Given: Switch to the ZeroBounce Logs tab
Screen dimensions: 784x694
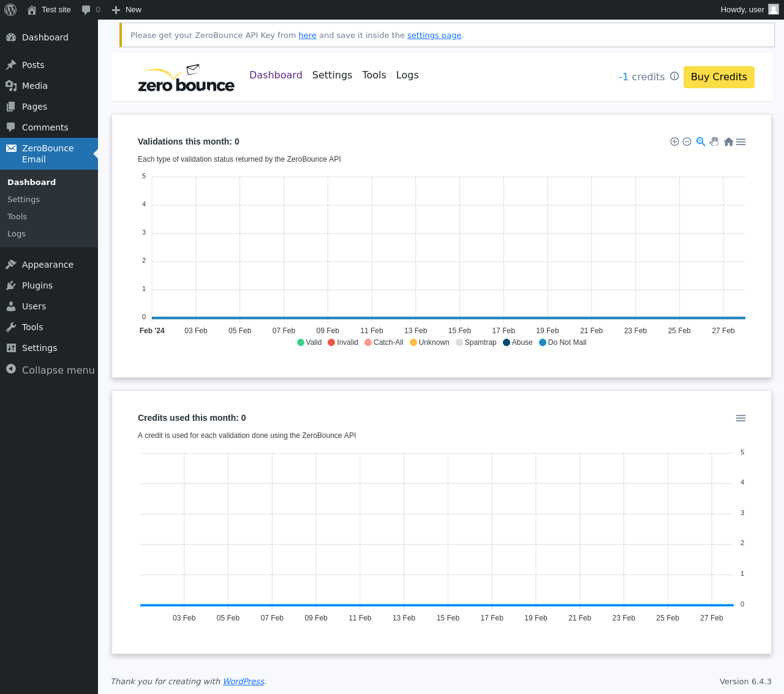Looking at the screenshot, I should 407,75.
